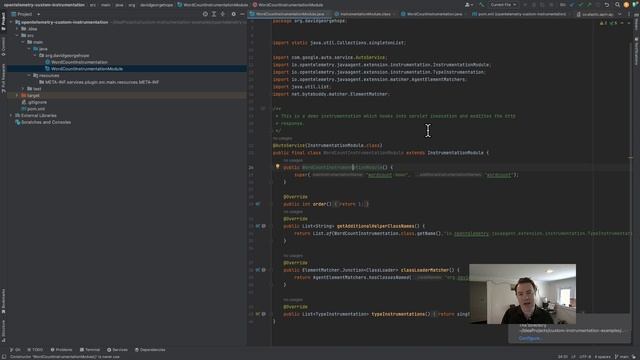Expand the test folder
This screenshot has width=640, height=360.
coord(23,89)
